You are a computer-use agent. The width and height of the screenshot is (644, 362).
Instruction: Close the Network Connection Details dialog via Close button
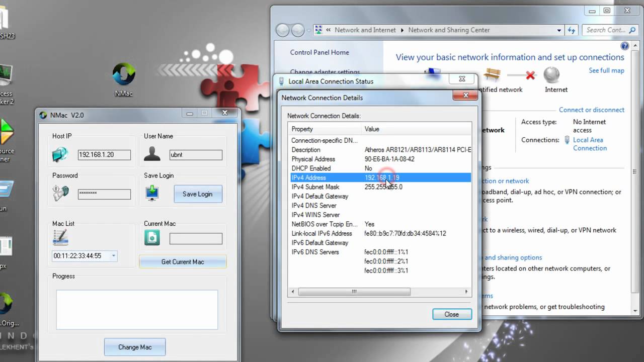coord(451,314)
